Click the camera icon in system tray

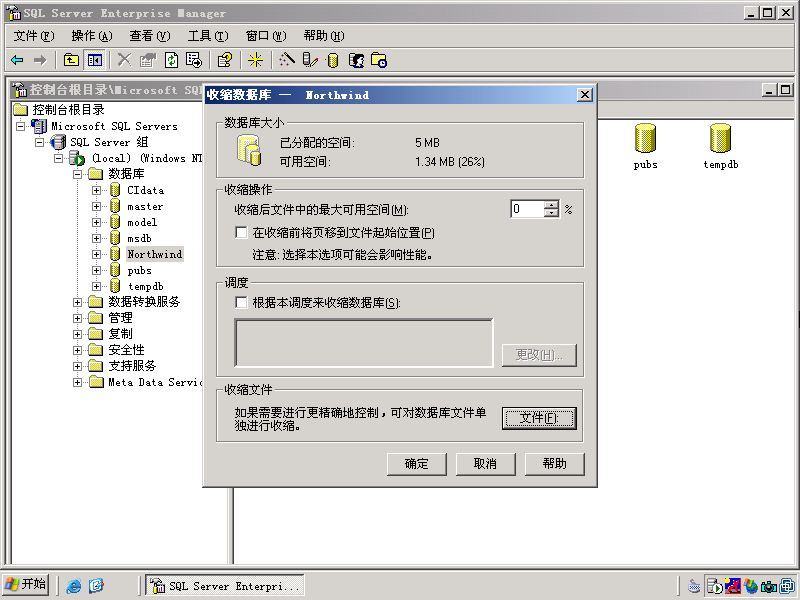pos(768,586)
